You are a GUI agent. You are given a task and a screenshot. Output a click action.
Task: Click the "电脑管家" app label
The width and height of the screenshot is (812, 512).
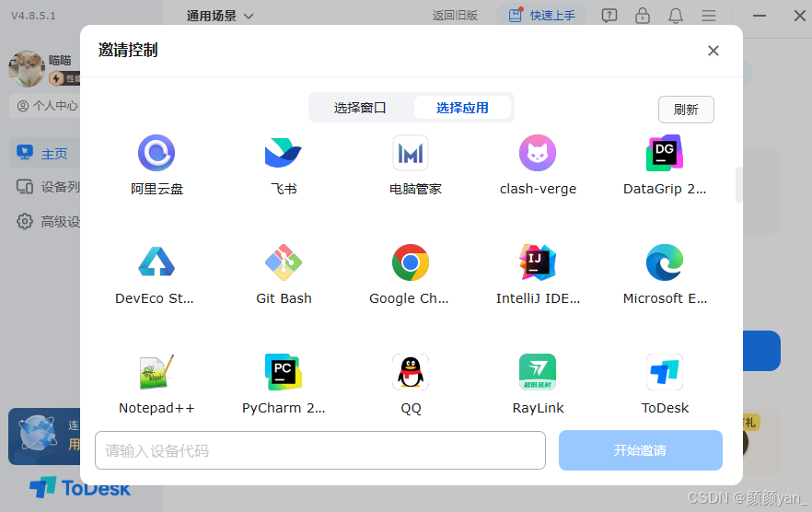pyautogui.click(x=415, y=189)
